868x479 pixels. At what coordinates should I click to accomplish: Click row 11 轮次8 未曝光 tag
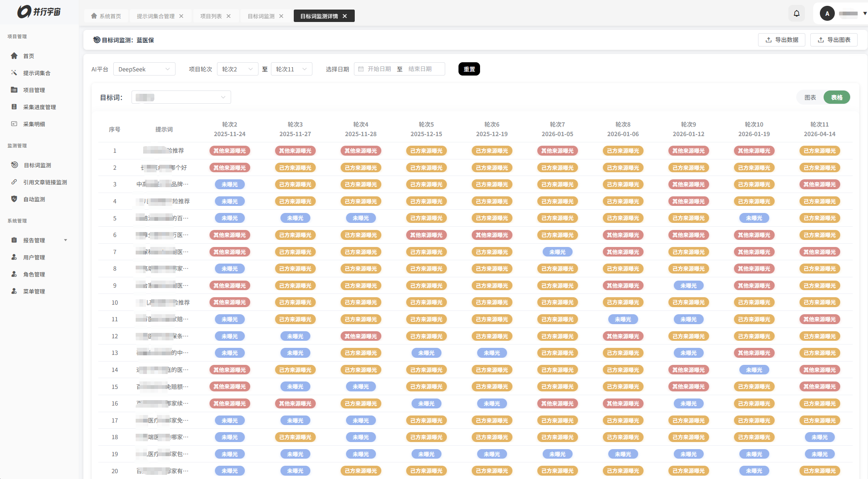click(x=623, y=319)
